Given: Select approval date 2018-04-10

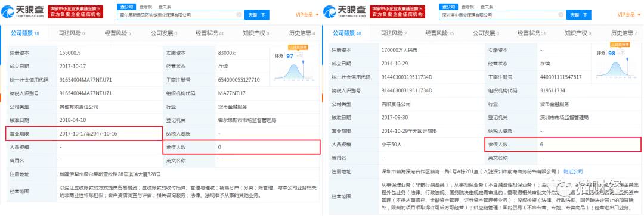Looking at the screenshot, I should tap(73, 120).
